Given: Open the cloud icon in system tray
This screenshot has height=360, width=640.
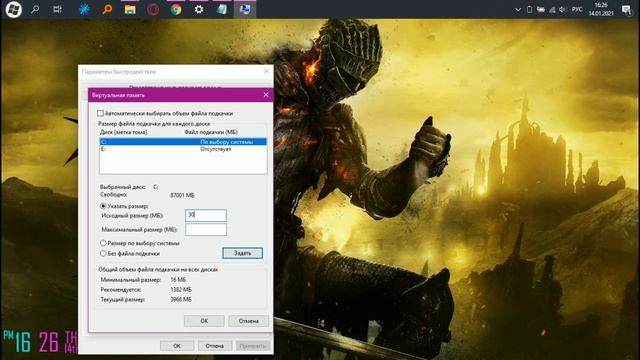Looking at the screenshot, I should 541,9.
